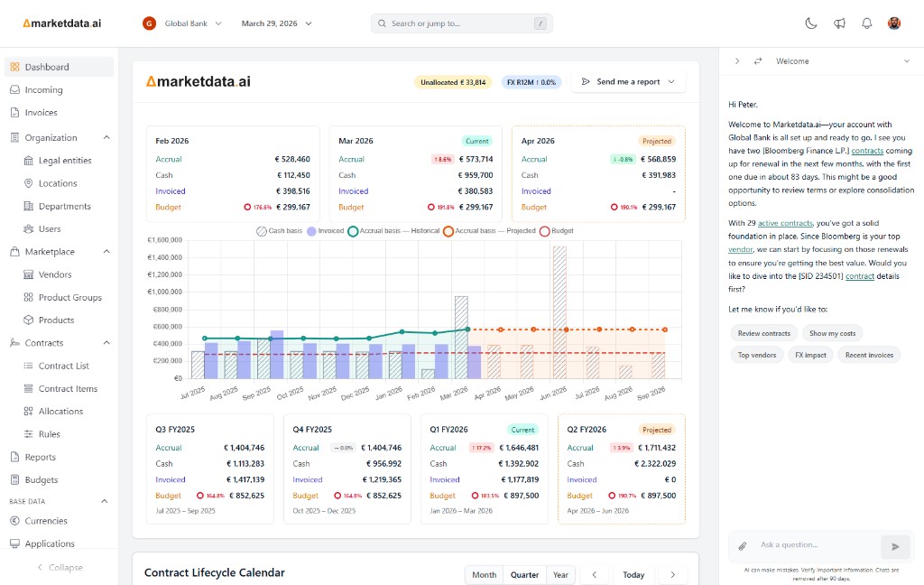Go to next calendar period
The image size is (924, 585).
coord(672,575)
